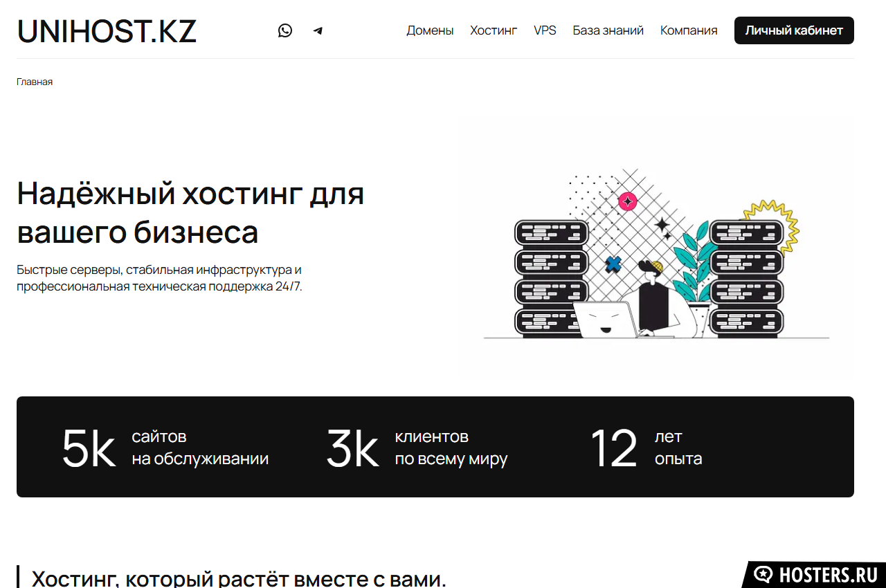
Task: Go to the VPS menu item
Action: (x=545, y=30)
